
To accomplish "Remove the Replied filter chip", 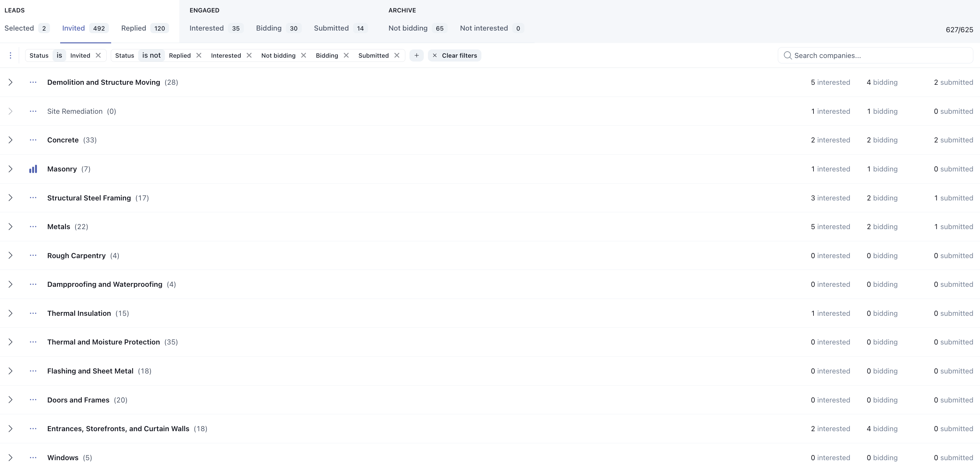I will point(199,55).
